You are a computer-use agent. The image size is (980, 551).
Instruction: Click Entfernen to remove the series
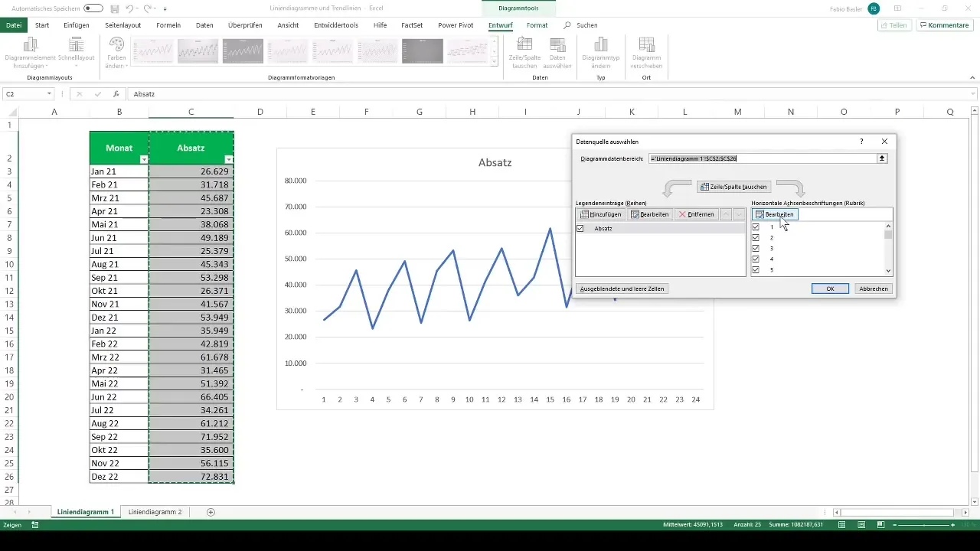pyautogui.click(x=697, y=214)
